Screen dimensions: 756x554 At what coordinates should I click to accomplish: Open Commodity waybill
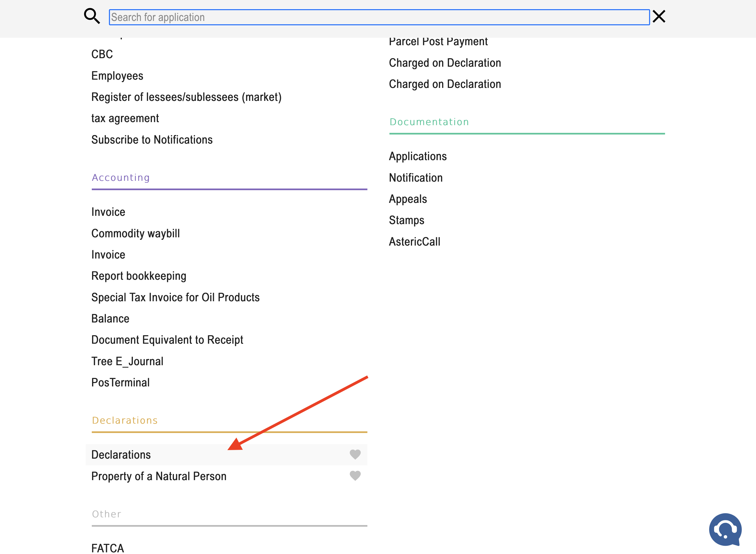pos(135,233)
